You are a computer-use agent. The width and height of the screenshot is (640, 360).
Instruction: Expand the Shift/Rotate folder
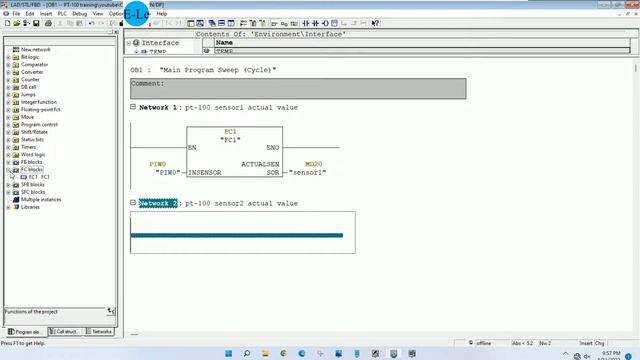coord(8,132)
